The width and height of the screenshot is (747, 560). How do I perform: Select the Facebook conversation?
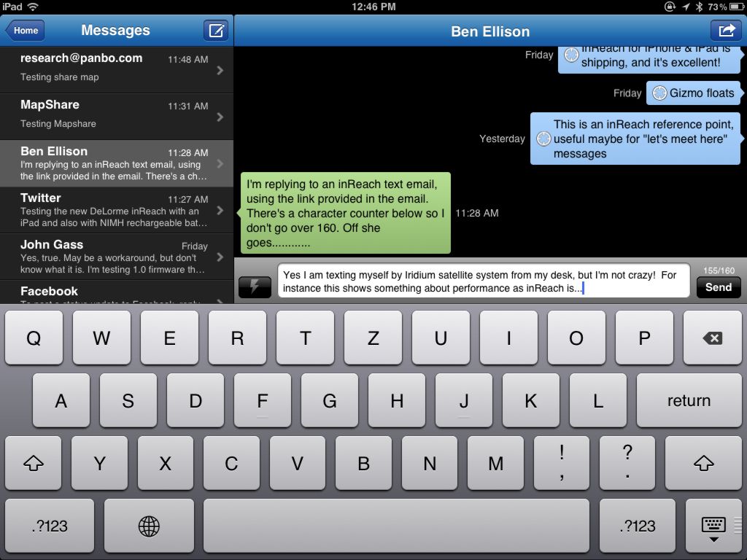pyautogui.click(x=117, y=292)
